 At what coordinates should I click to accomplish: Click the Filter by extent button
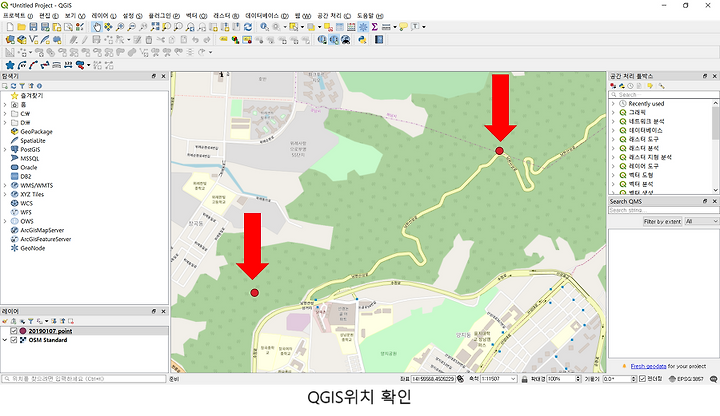pyautogui.click(x=662, y=221)
